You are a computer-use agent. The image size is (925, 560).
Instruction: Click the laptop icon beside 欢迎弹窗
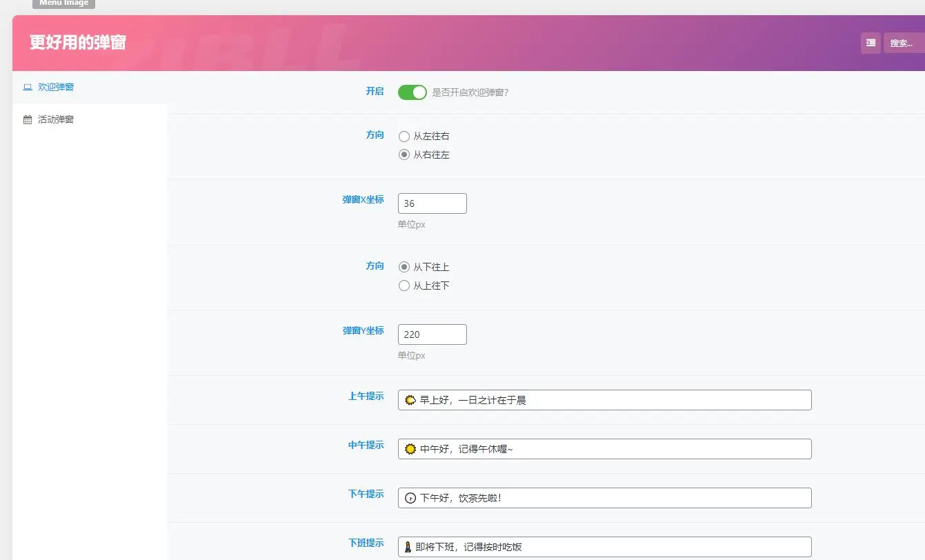[x=28, y=88]
